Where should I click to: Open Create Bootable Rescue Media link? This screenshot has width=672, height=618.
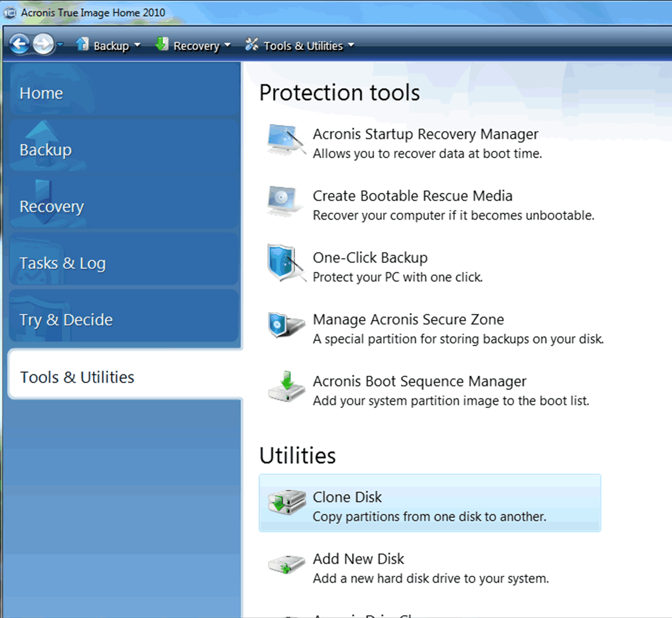pyautogui.click(x=413, y=196)
